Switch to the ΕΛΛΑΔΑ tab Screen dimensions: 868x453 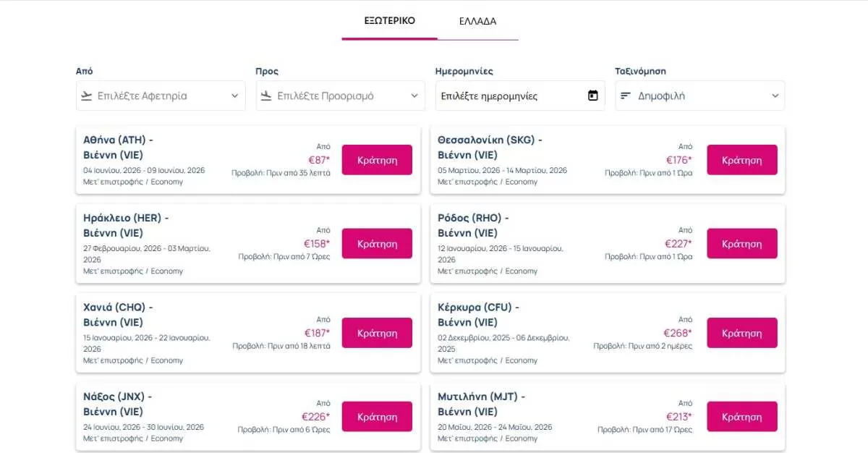477,21
